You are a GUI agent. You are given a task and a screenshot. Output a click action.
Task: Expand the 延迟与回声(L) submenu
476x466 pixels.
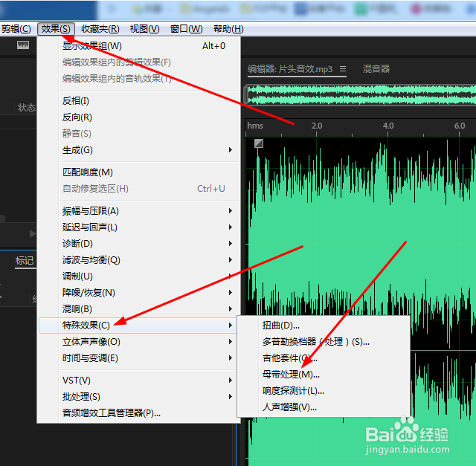[139, 227]
